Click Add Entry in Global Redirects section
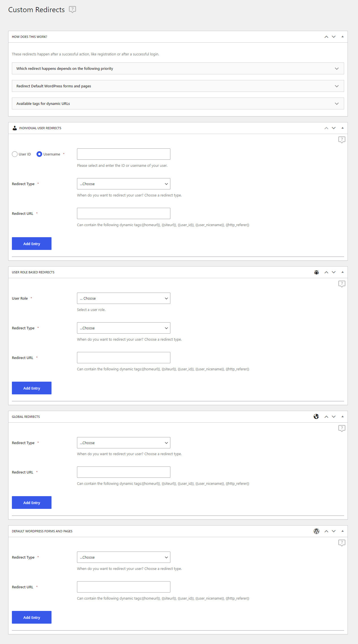The width and height of the screenshot is (358, 644). pyautogui.click(x=32, y=503)
